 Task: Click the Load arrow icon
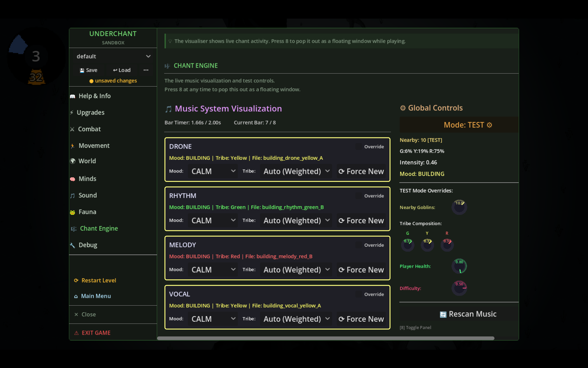tap(115, 70)
